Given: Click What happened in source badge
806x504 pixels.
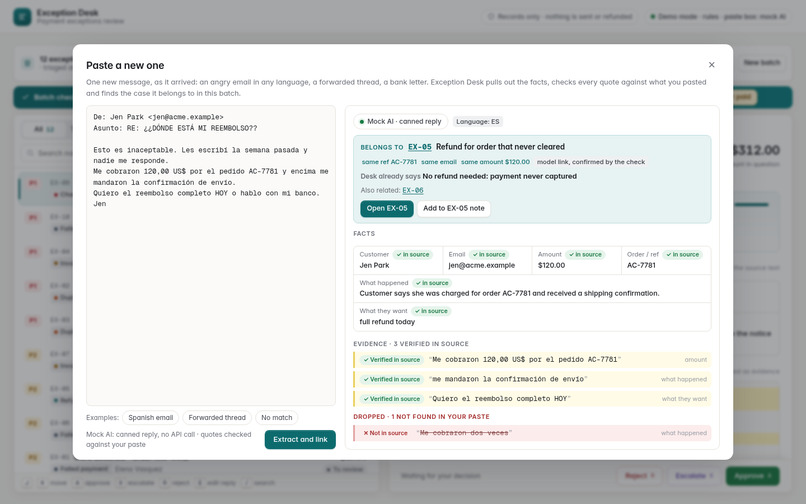Looking at the screenshot, I should point(432,283).
